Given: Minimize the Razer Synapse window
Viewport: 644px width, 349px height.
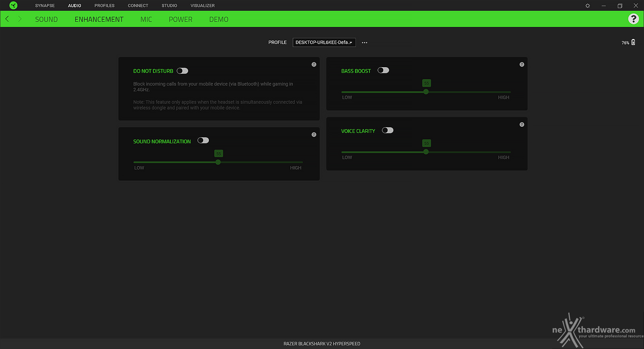Looking at the screenshot, I should pos(604,6).
